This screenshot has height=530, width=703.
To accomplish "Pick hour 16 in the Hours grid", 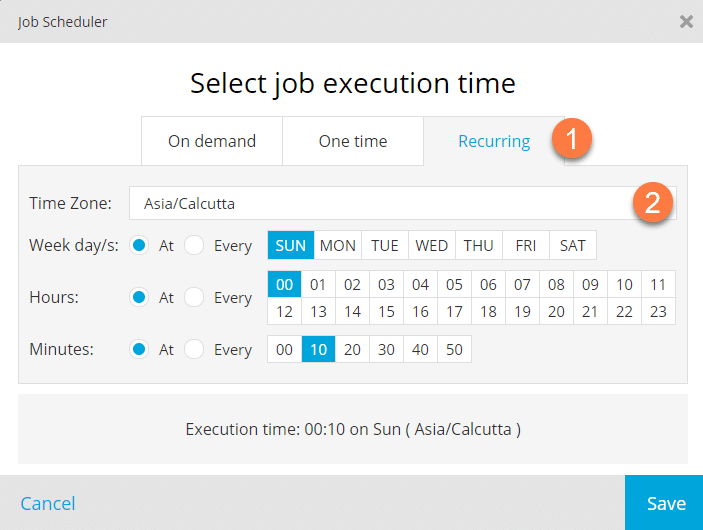I will (x=420, y=311).
